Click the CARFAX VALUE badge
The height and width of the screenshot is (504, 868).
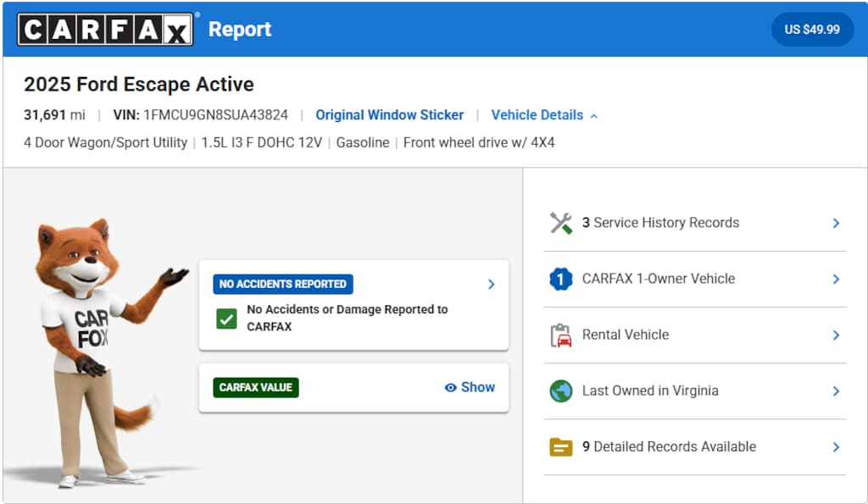(x=256, y=387)
